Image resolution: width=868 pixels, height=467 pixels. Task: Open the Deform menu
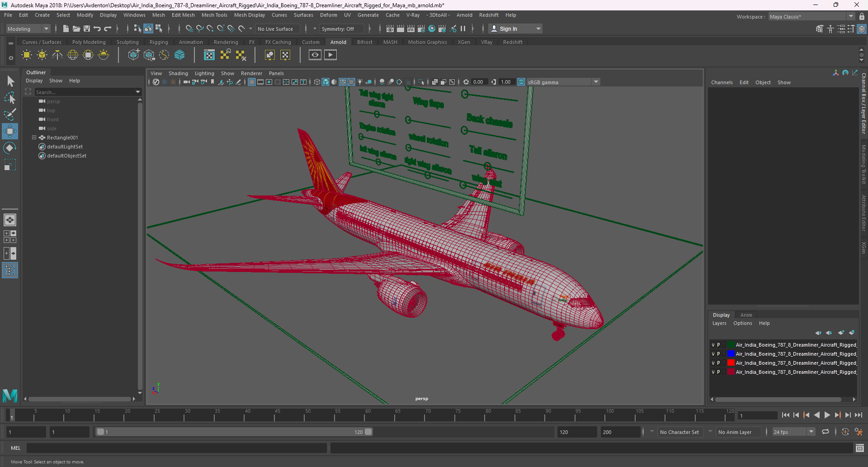329,15
